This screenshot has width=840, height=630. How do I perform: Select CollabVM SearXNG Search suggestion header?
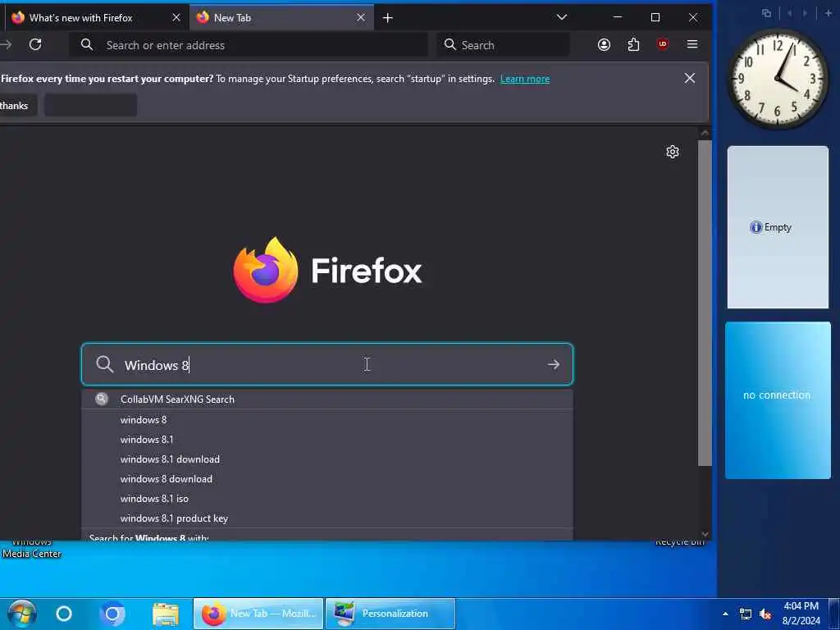pyautogui.click(x=327, y=399)
